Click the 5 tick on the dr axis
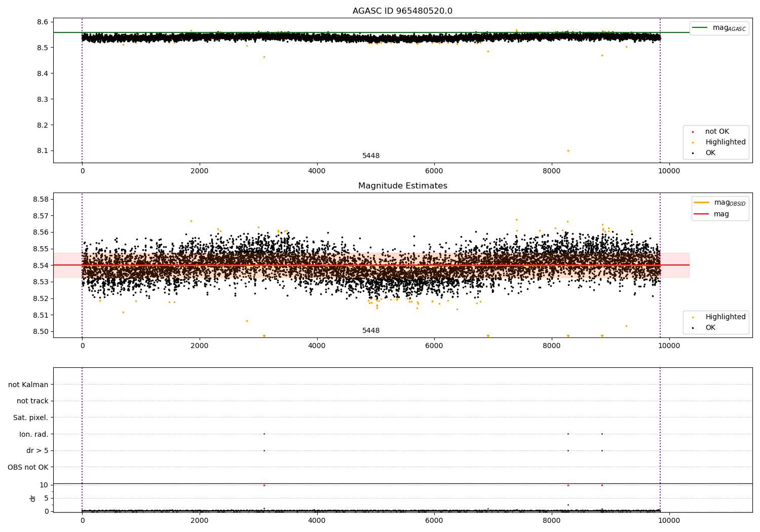This screenshot has width=760, height=532. tap(46, 498)
